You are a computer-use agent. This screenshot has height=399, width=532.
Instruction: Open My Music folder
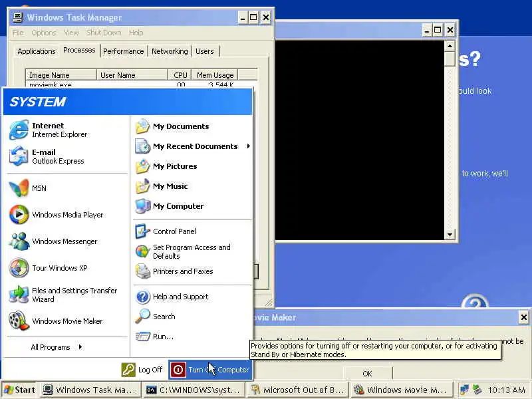click(162, 186)
